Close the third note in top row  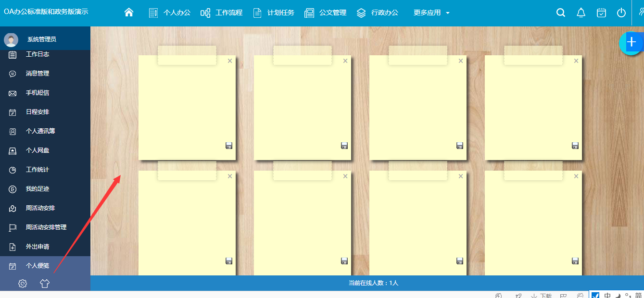click(461, 61)
